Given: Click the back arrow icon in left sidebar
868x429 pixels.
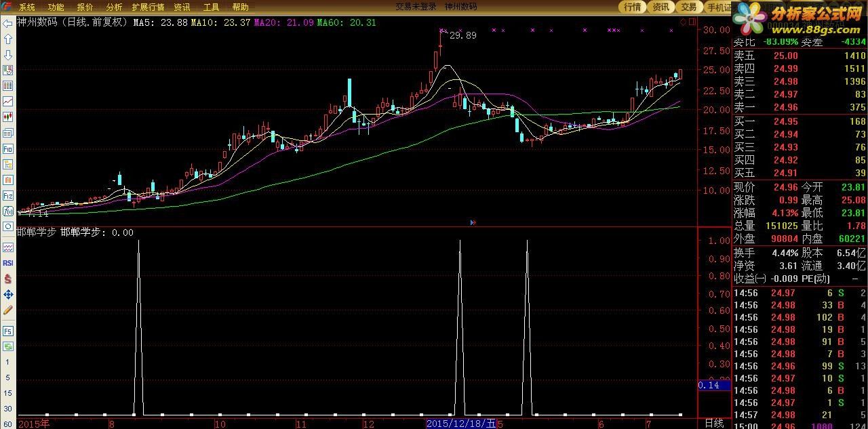Looking at the screenshot, I should pos(8,23).
